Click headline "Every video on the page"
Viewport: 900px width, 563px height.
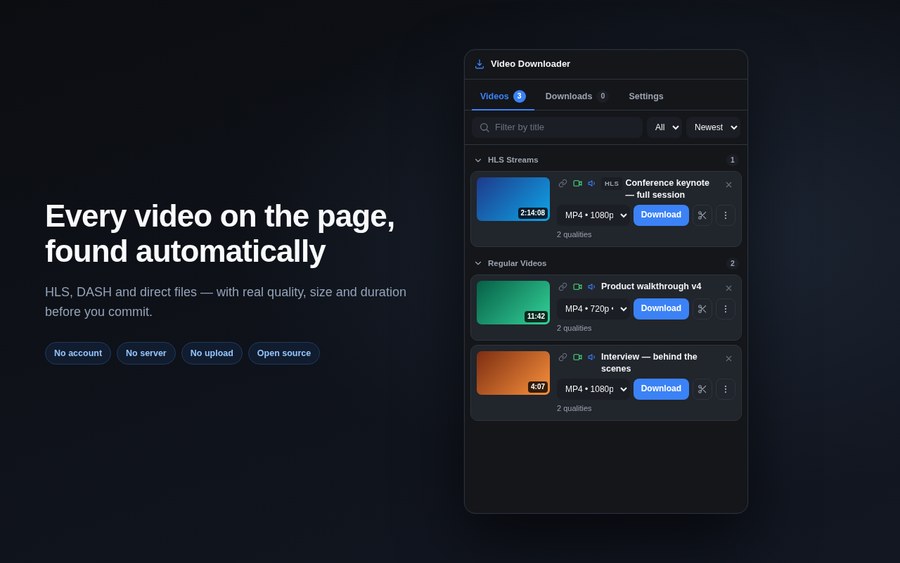tap(220, 216)
